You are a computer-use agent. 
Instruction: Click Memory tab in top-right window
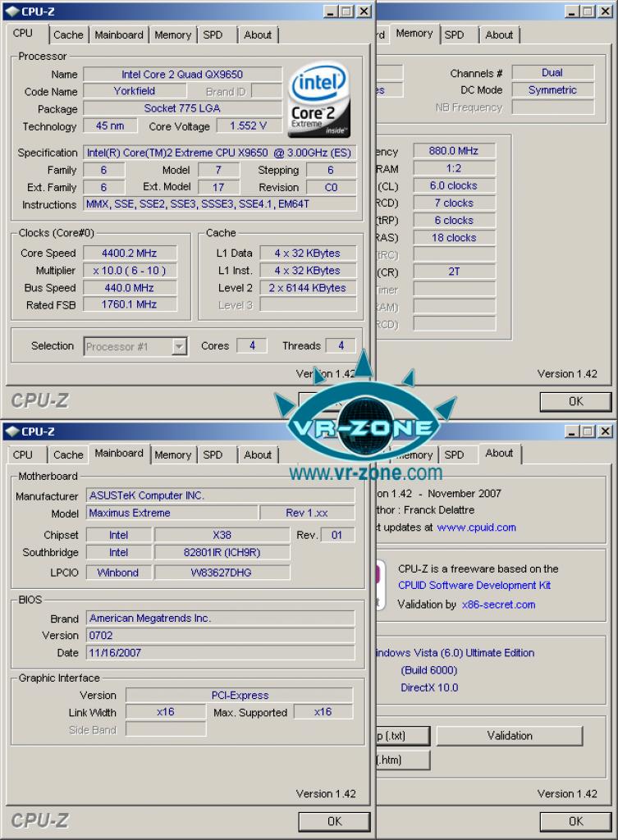414,33
